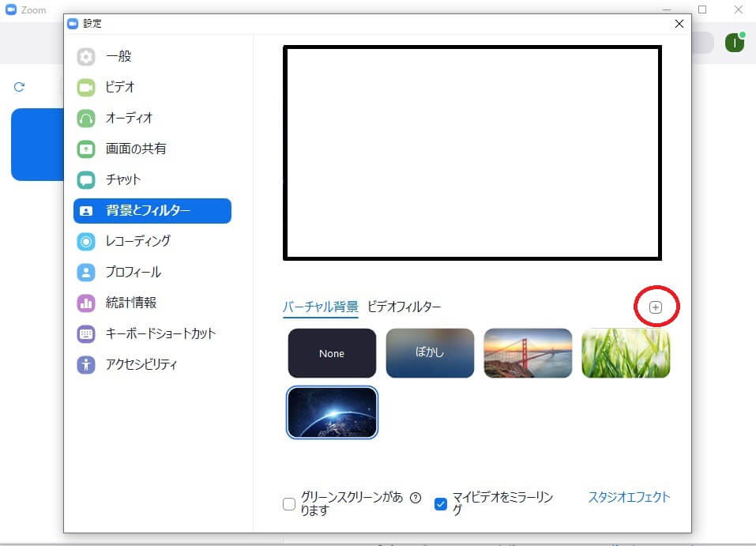Disable マイビデオをミラーリング checkbox

click(441, 504)
